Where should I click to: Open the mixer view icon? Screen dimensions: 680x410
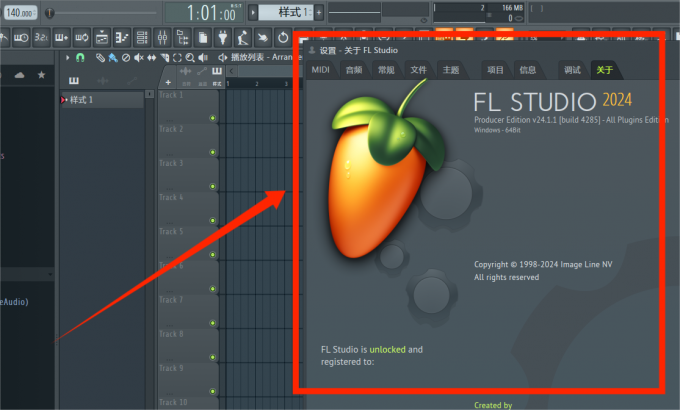162,38
